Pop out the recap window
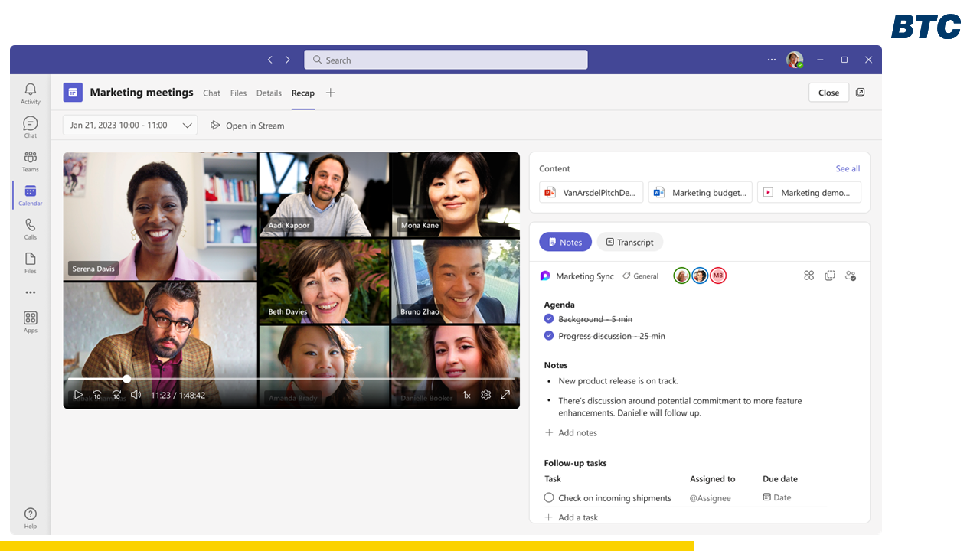Image resolution: width=980 pixels, height=551 pixels. coord(861,93)
